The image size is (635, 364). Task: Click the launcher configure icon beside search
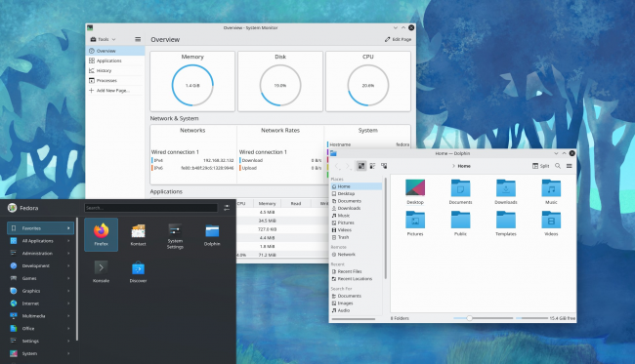point(227,208)
